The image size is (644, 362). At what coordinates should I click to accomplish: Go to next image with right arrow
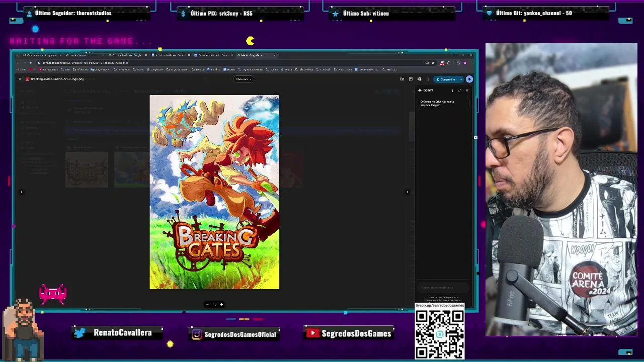(x=408, y=192)
